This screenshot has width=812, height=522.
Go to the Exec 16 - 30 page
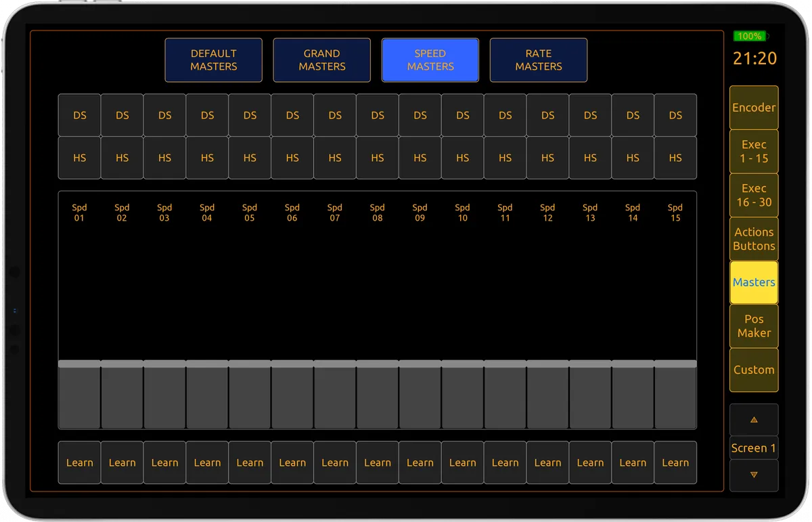coord(754,195)
